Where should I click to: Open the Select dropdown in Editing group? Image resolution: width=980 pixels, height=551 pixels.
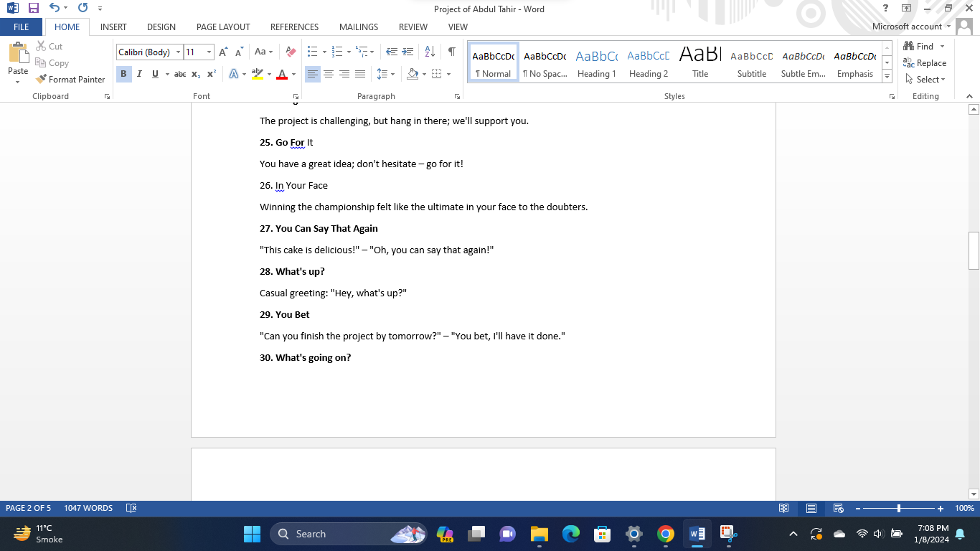925,79
